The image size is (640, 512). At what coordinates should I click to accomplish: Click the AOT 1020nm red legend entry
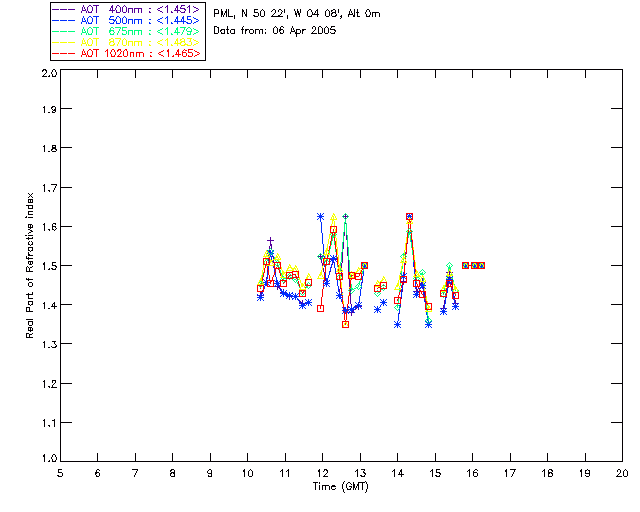pyautogui.click(x=127, y=53)
